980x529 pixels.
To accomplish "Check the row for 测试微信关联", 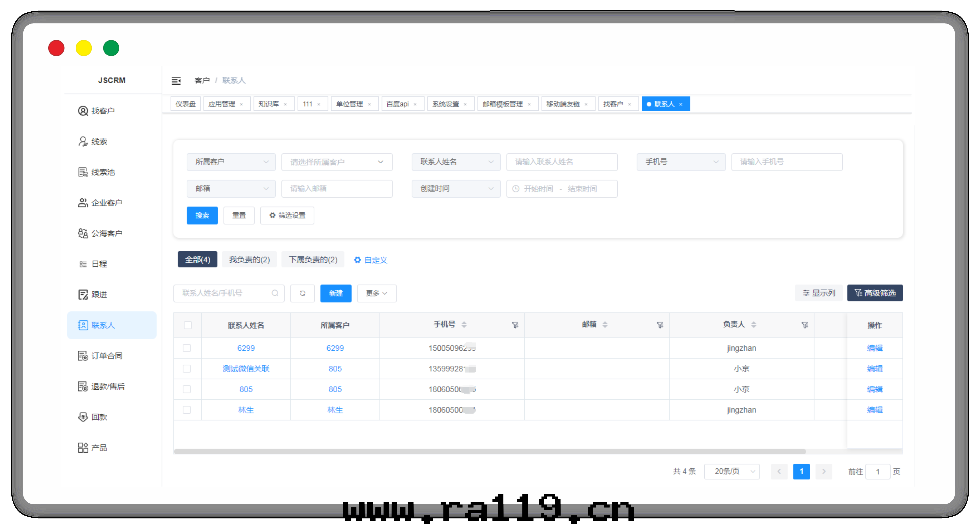I will pyautogui.click(x=187, y=368).
